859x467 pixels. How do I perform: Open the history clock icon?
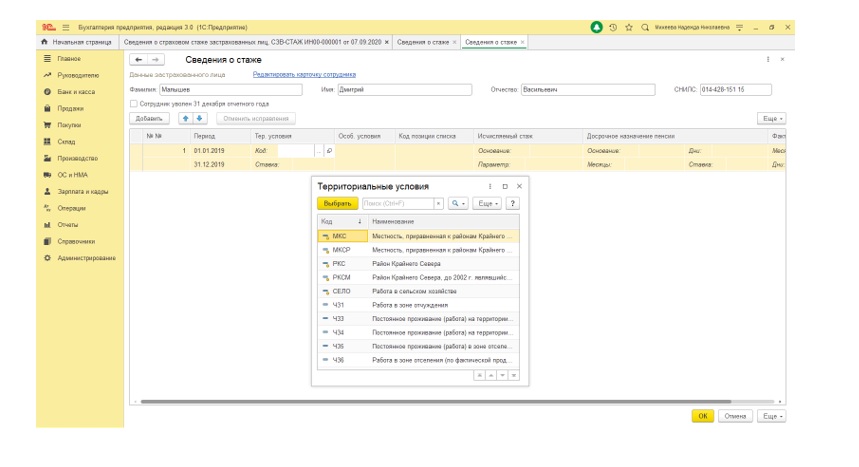613,27
